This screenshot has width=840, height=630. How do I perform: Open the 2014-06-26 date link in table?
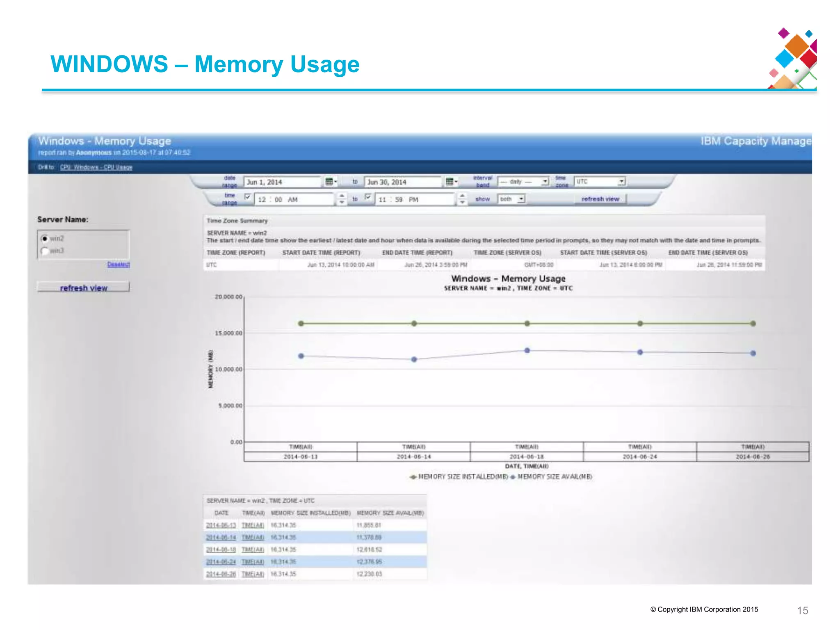click(x=221, y=574)
